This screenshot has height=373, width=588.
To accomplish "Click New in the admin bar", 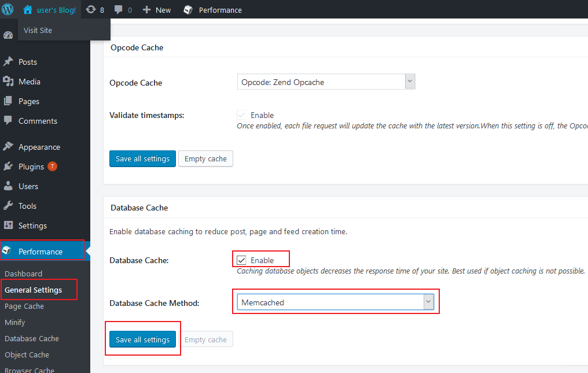I will pos(163,10).
